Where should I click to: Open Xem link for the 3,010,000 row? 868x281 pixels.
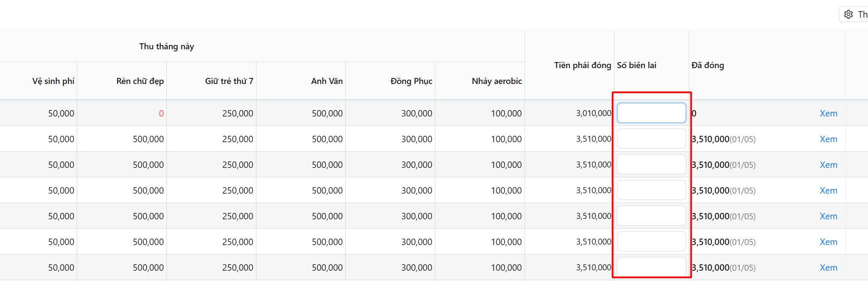[x=828, y=114]
